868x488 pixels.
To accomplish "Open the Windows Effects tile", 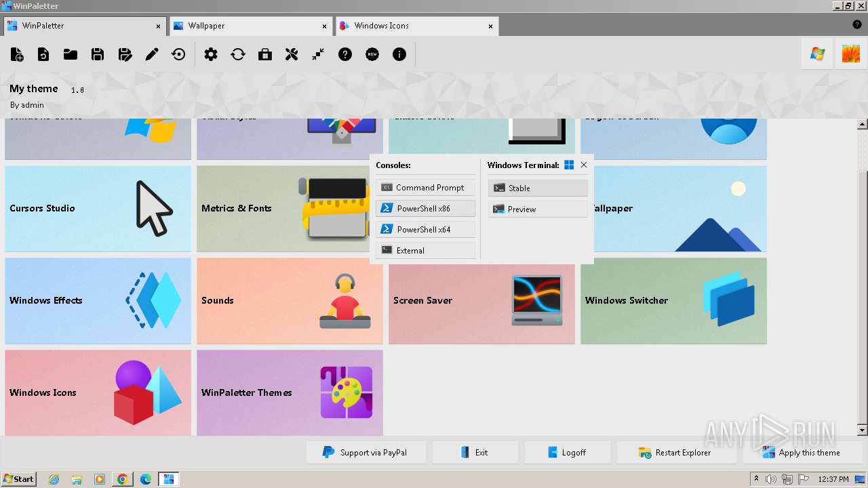I will [x=98, y=300].
